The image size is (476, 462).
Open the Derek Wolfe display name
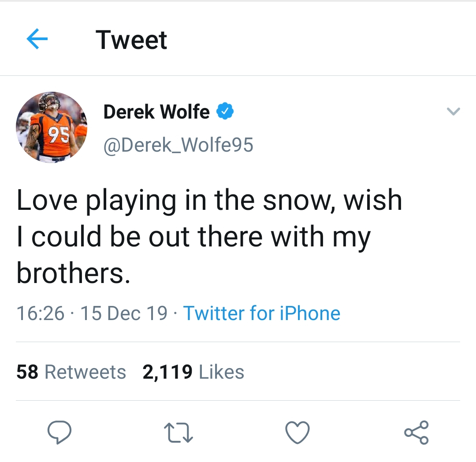click(x=156, y=112)
